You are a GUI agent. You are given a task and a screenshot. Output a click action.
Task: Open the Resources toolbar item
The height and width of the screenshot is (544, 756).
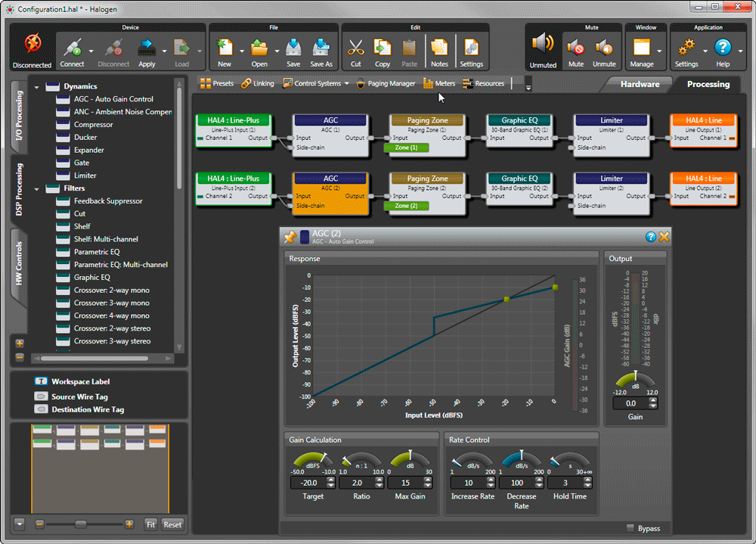click(x=484, y=83)
